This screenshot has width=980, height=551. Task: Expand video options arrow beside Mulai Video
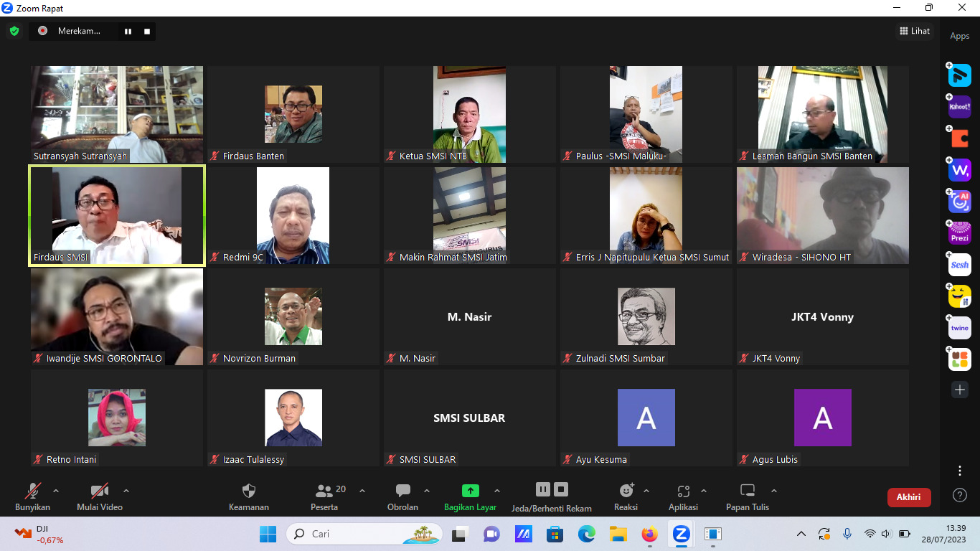click(x=126, y=491)
